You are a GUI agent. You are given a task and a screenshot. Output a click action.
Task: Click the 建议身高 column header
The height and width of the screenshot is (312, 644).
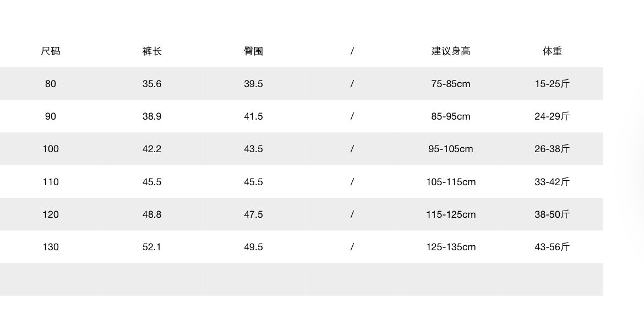(x=451, y=51)
